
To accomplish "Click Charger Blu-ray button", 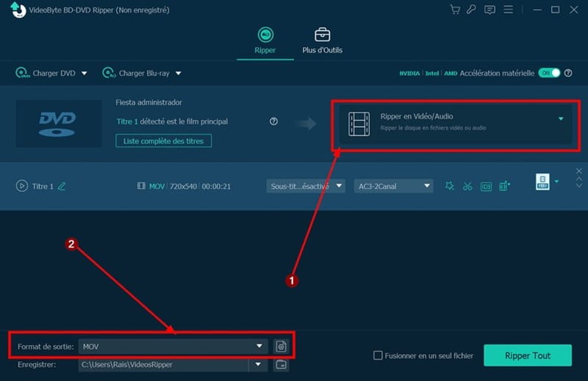I will [x=136, y=74].
